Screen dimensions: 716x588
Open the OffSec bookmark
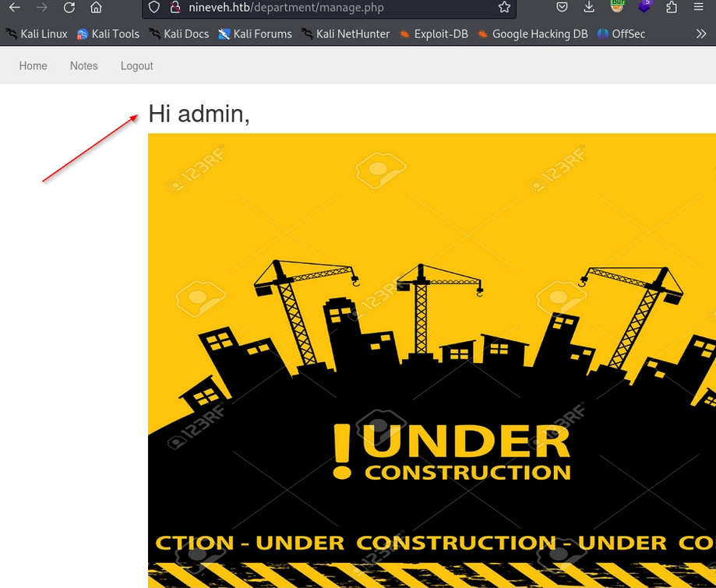621,34
